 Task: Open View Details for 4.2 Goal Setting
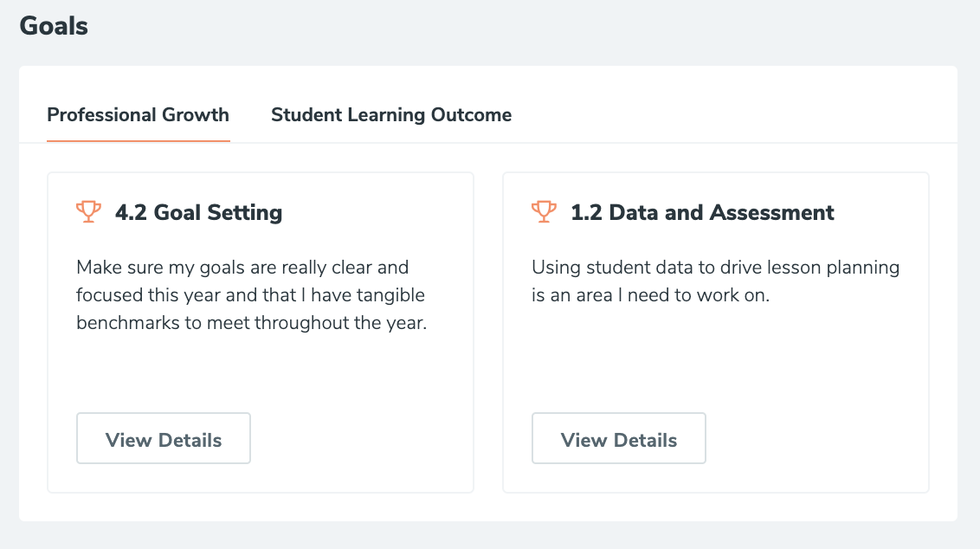coord(163,438)
